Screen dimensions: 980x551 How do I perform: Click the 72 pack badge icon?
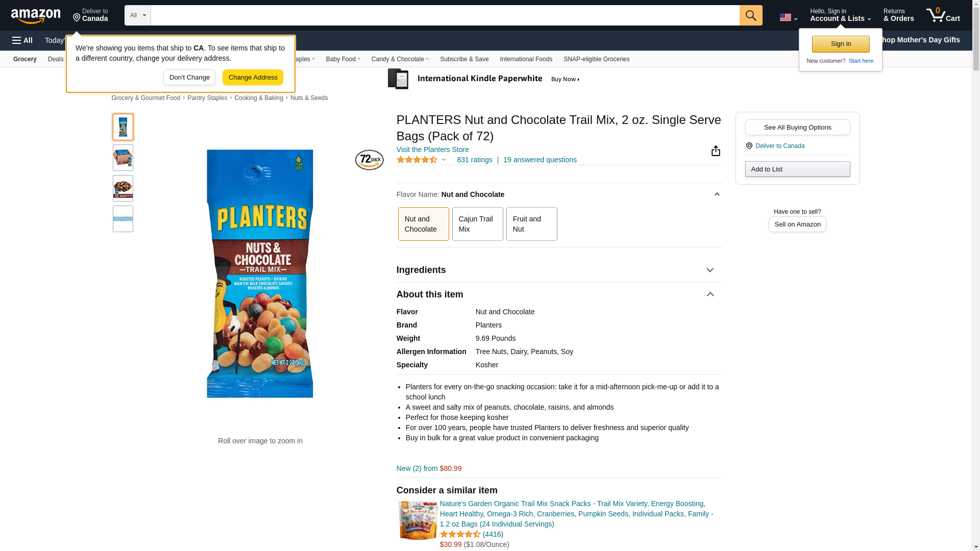pos(370,160)
